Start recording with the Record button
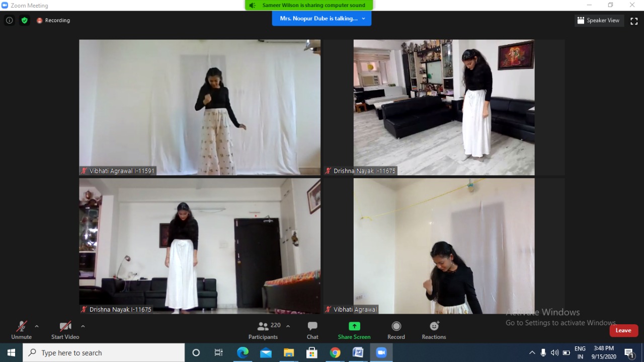Image resolution: width=644 pixels, height=362 pixels. tap(396, 330)
